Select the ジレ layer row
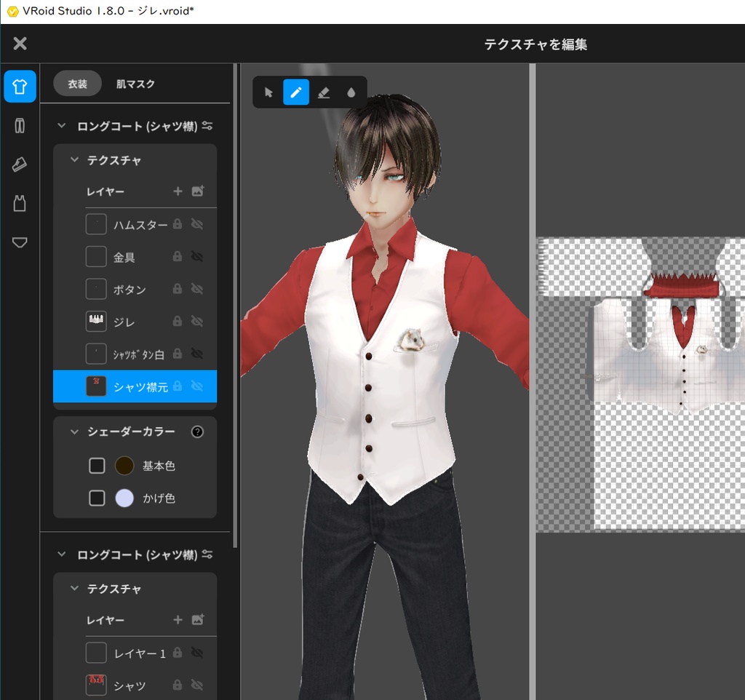 point(135,321)
